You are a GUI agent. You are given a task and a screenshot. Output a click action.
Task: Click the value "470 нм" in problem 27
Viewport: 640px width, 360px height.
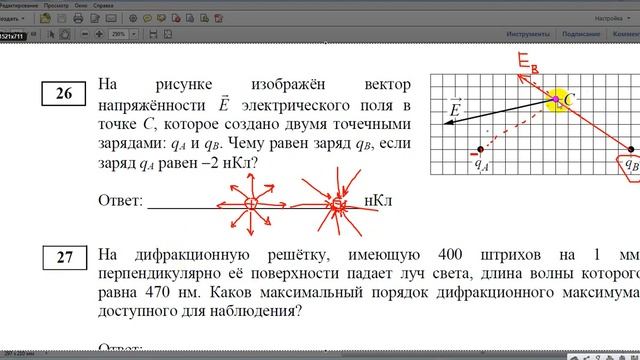pyautogui.click(x=173, y=292)
